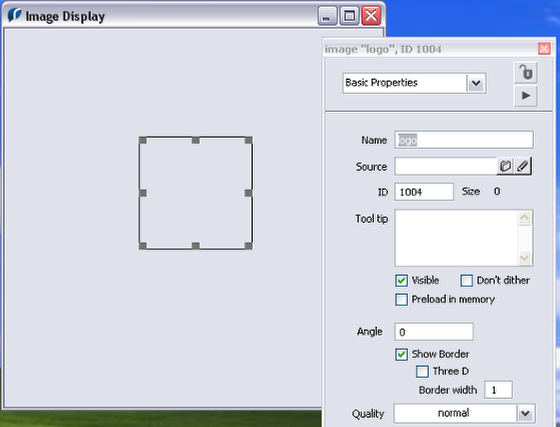Open the inspector's play arrow menu button

(526, 96)
